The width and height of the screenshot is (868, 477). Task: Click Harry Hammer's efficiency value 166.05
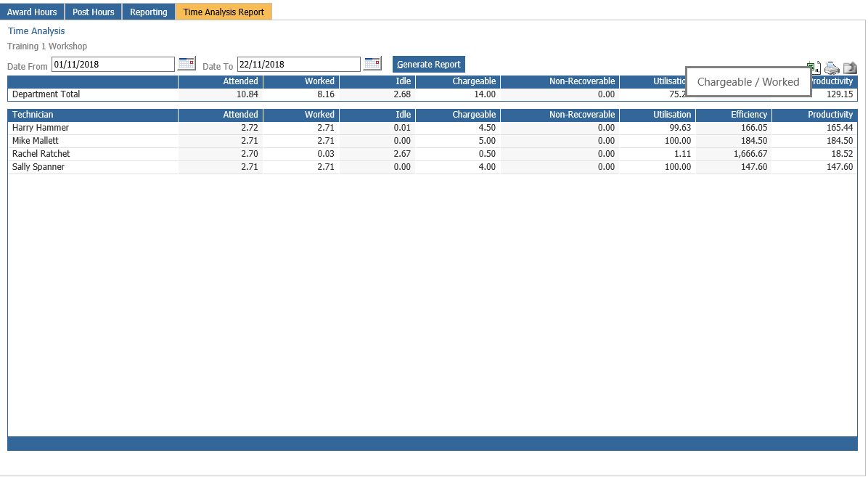754,128
